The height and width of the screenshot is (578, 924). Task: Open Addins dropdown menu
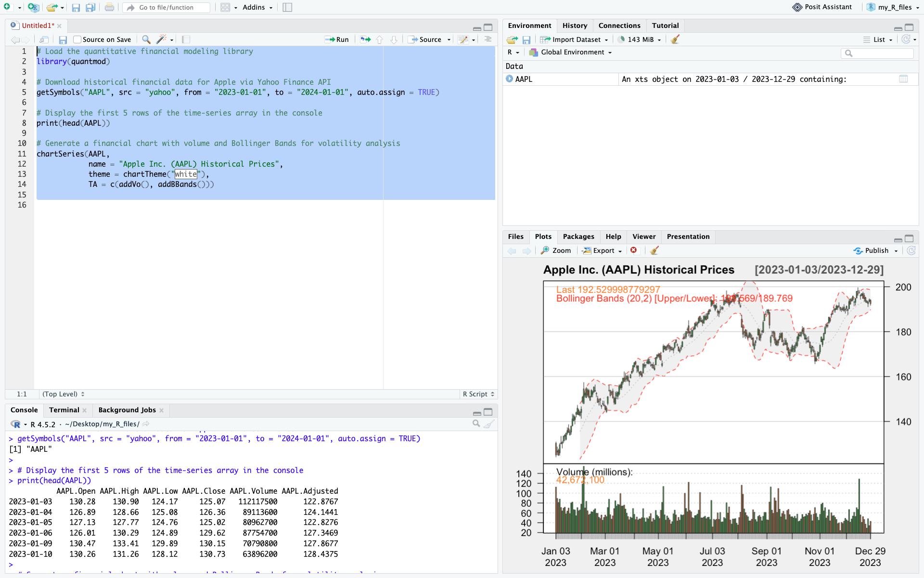(x=257, y=7)
